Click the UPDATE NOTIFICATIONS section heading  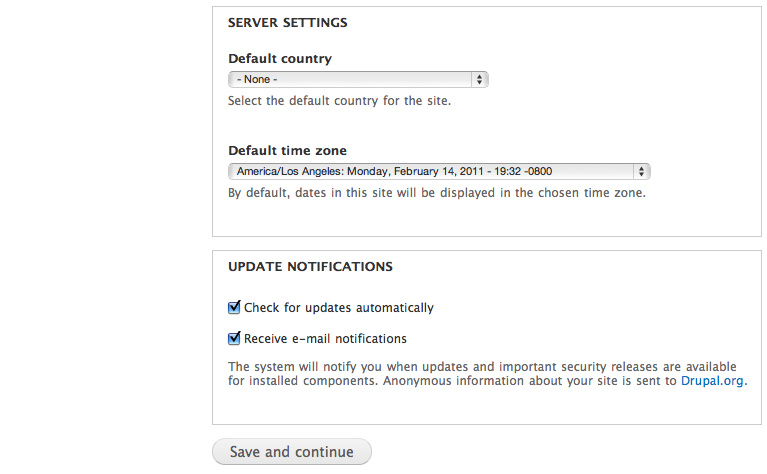coord(310,267)
